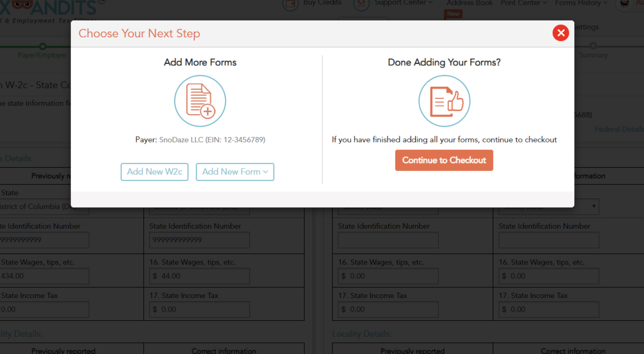Click Add New W2c button
Image resolution: width=644 pixels, height=354 pixels.
(x=154, y=172)
